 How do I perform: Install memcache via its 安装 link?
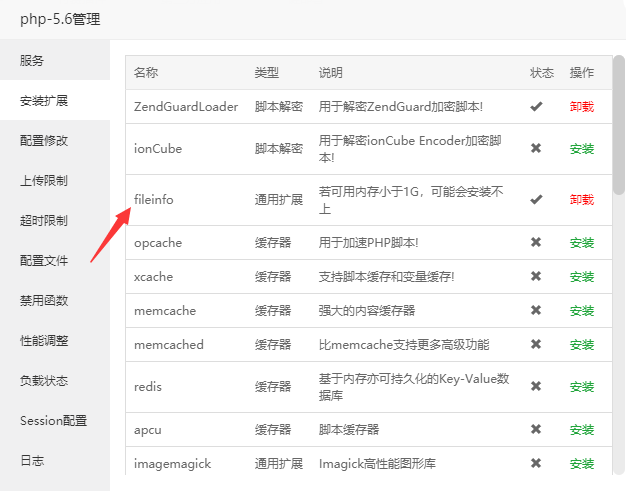tap(582, 311)
